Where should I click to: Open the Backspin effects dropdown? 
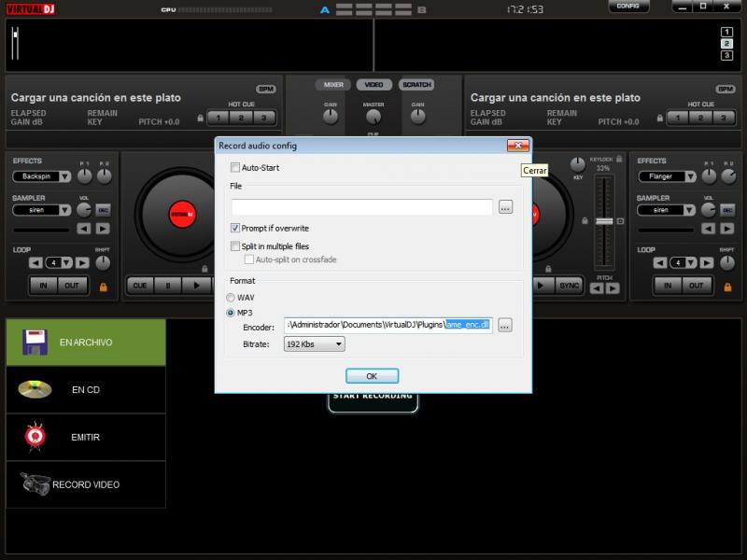[x=64, y=176]
